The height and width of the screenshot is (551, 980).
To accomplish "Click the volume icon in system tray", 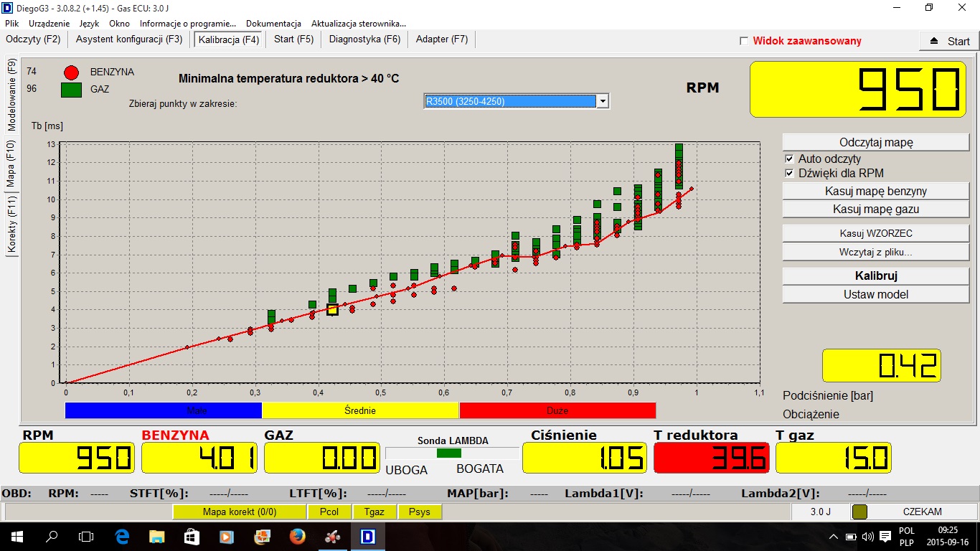I will [868, 537].
